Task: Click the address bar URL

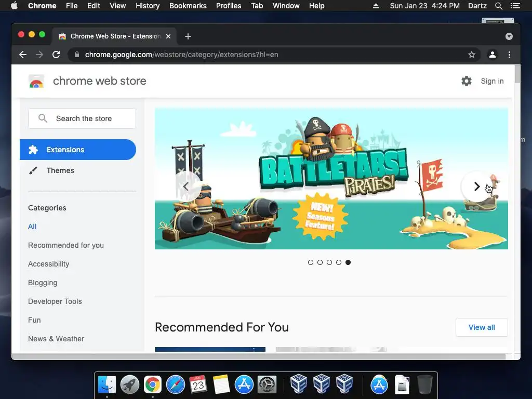Action: pyautogui.click(x=181, y=55)
